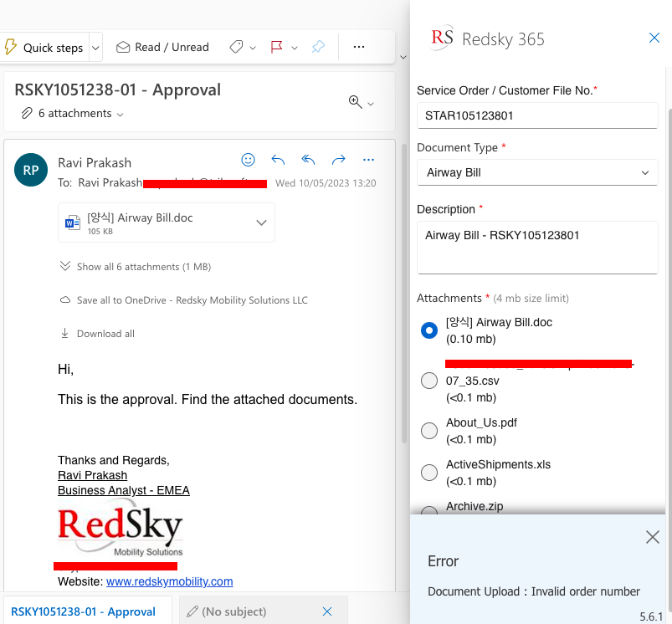Click the Service Order number input field
Viewport: 672px width, 624px height.
coord(537,115)
